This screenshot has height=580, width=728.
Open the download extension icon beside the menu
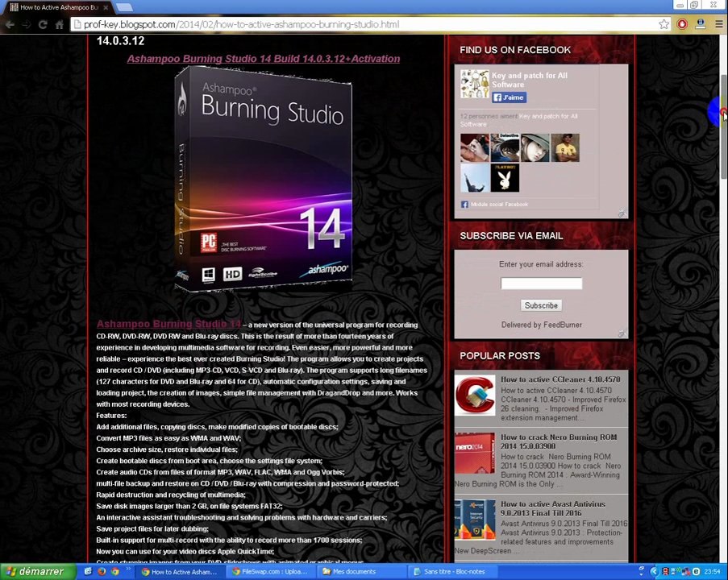[x=700, y=24]
